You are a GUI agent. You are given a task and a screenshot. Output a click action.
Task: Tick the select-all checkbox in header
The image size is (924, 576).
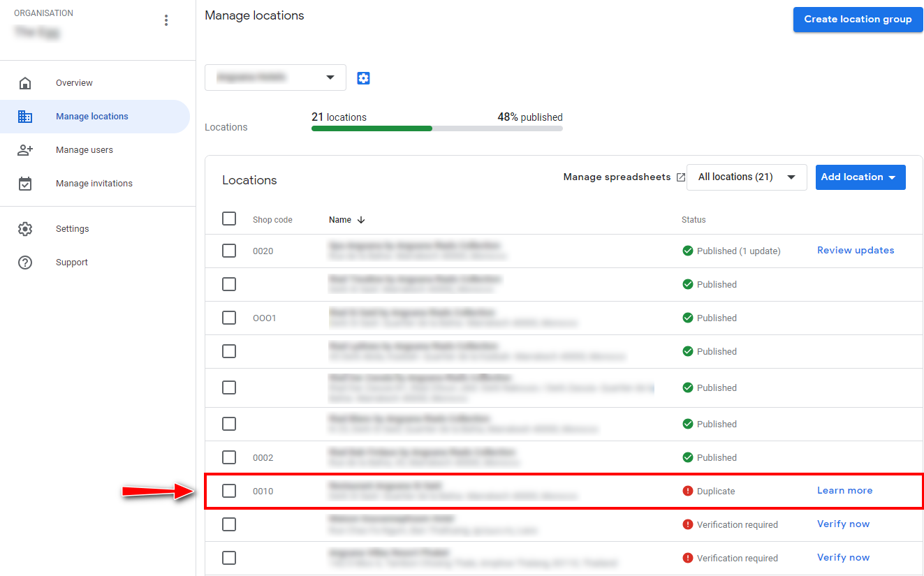pyautogui.click(x=229, y=219)
